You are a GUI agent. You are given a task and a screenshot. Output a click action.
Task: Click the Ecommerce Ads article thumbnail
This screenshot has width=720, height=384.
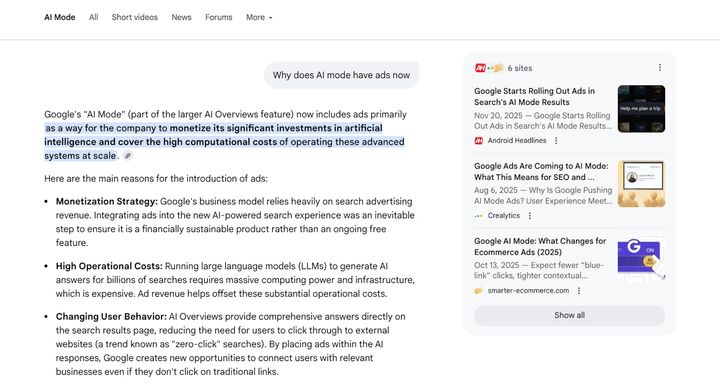pos(641,259)
